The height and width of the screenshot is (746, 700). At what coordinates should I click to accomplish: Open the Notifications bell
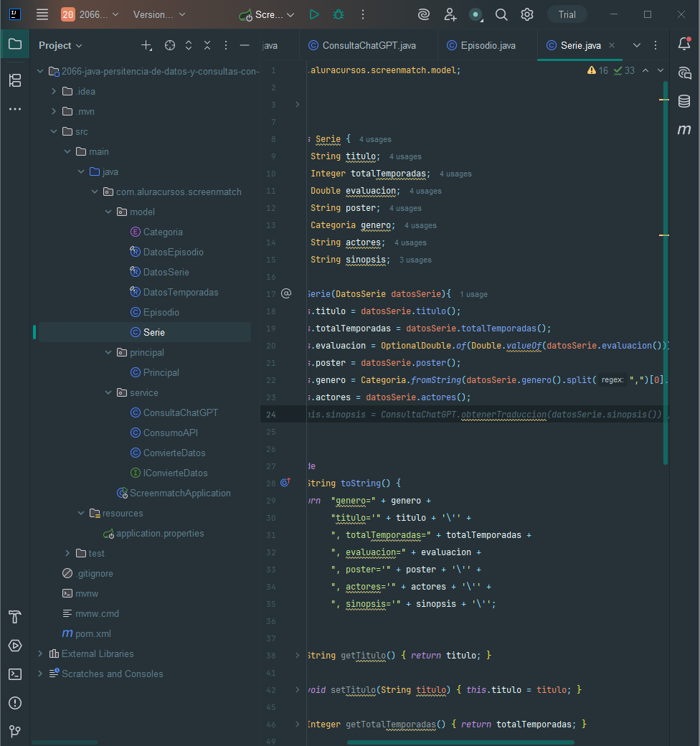point(684,44)
